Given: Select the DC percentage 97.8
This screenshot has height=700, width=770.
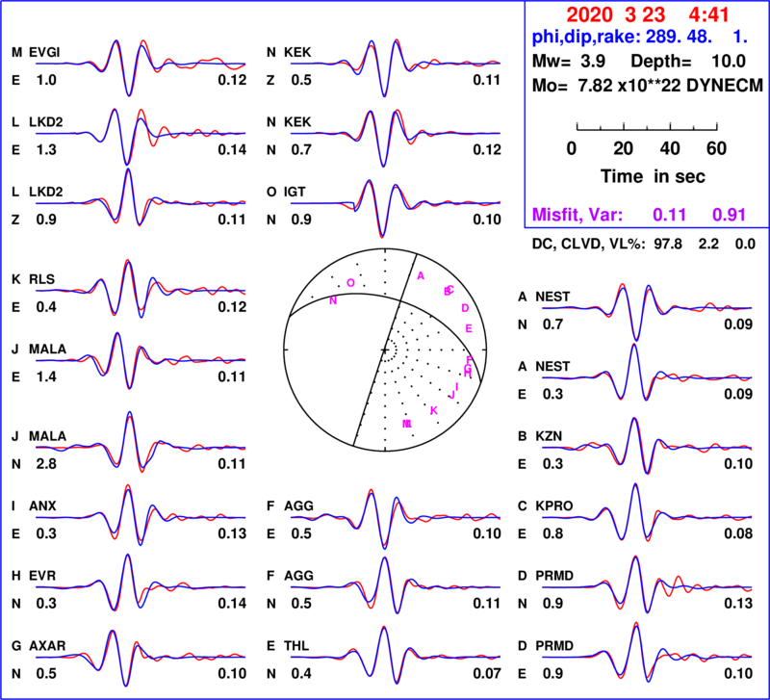Looking at the screenshot, I should pyautogui.click(x=668, y=245).
